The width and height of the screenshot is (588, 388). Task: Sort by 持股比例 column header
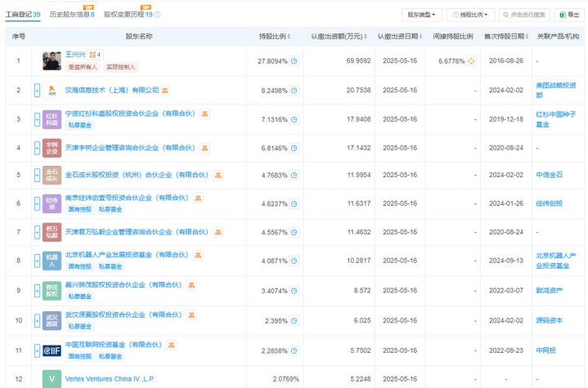[275, 36]
